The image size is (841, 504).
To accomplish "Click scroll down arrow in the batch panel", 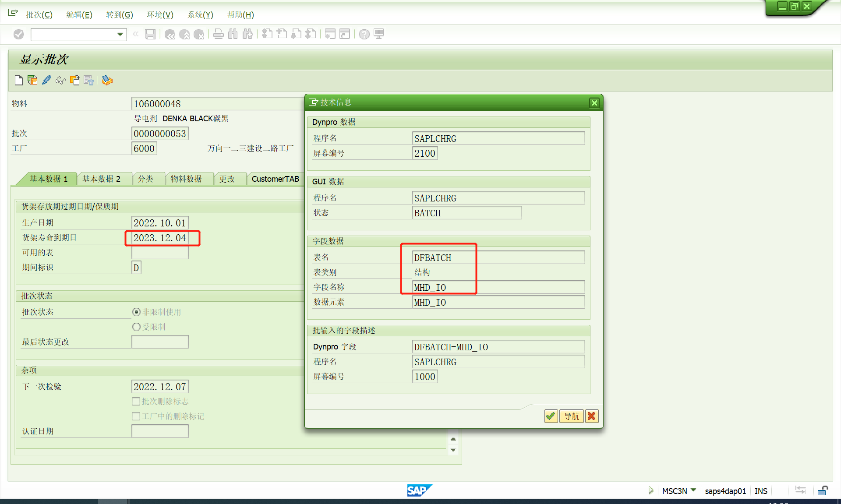I will tap(453, 450).
